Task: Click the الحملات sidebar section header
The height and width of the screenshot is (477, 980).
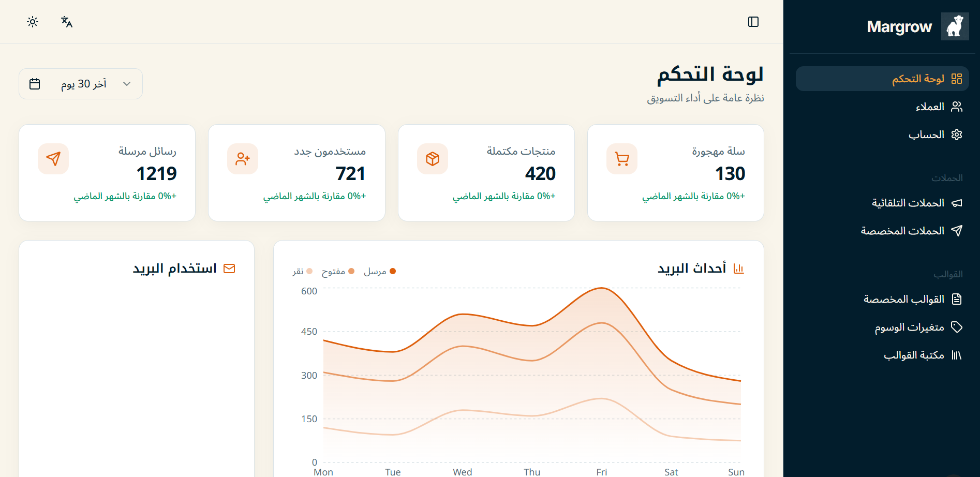Action: (x=947, y=178)
